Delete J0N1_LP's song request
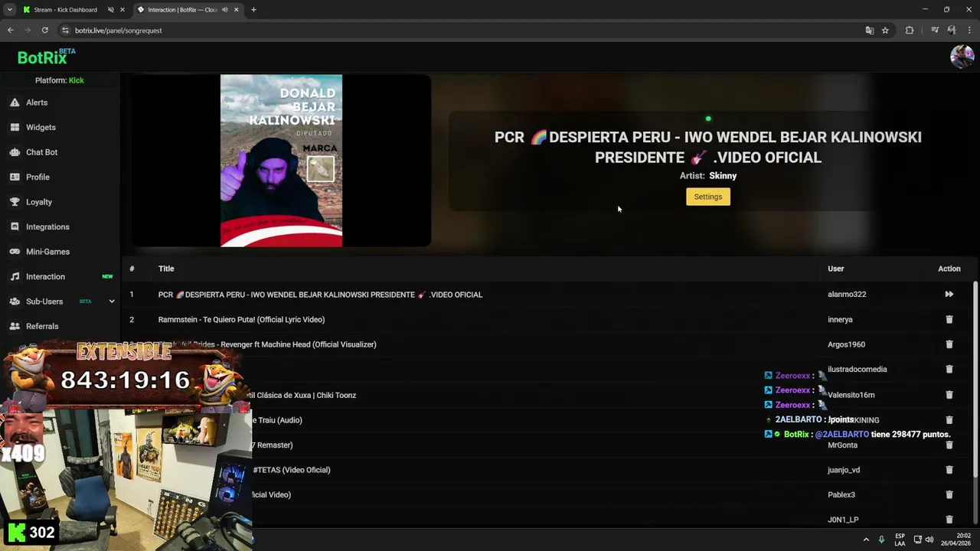Image resolution: width=980 pixels, height=551 pixels. (x=949, y=520)
